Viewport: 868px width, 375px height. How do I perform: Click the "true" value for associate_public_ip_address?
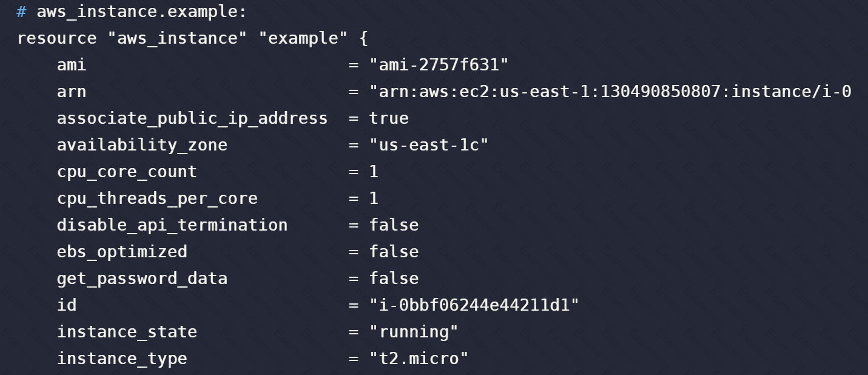point(389,118)
